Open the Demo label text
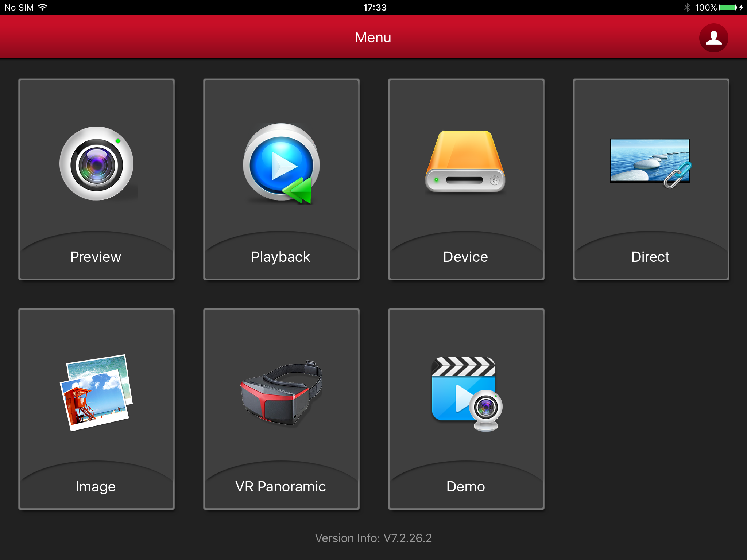Viewport: 747px width, 560px height. pyautogui.click(x=465, y=487)
